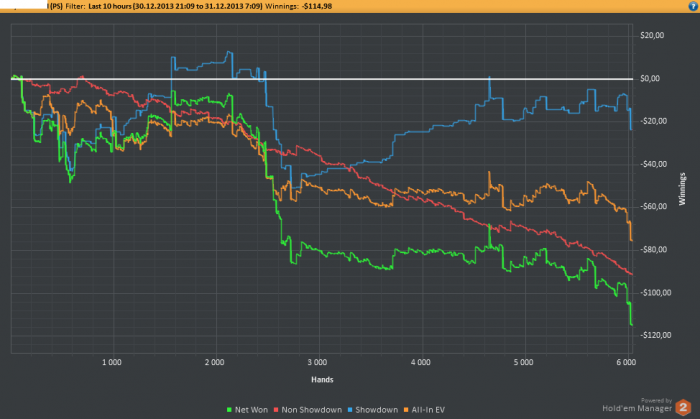The image size is (700, 419).
Task: Click the -$40,00 y-axis label
Action: point(653,164)
